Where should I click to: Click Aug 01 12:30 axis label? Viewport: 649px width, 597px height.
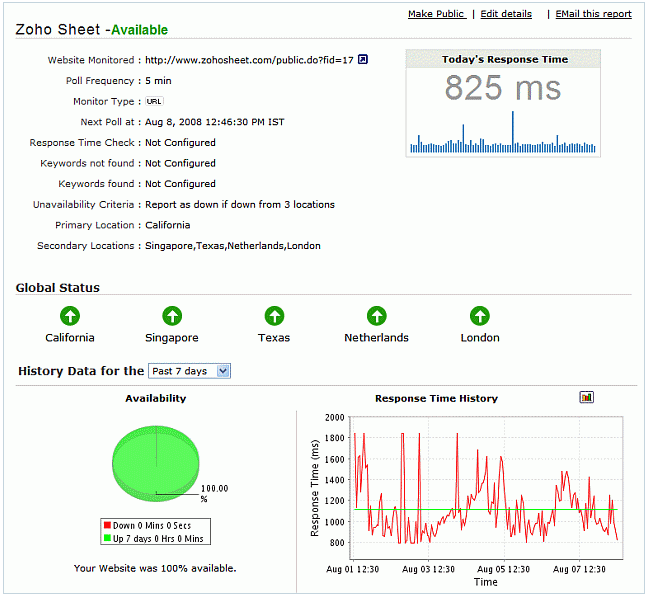point(352,569)
